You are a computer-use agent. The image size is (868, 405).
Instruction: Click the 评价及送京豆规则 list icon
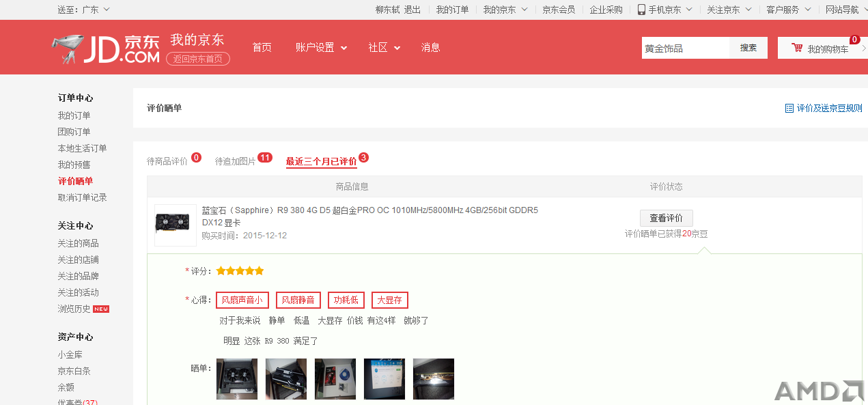coord(789,108)
